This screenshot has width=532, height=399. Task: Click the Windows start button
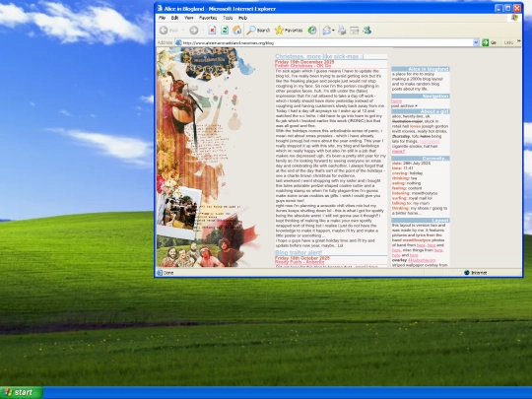click(x=22, y=392)
